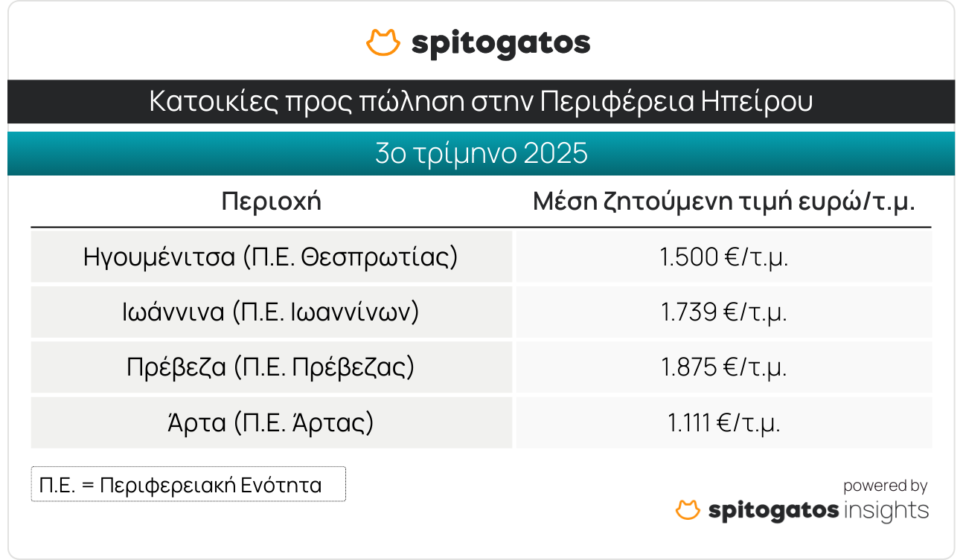The width and height of the screenshot is (963, 560).
Task: Click the 'powered by' text
Action: pyautogui.click(x=885, y=486)
